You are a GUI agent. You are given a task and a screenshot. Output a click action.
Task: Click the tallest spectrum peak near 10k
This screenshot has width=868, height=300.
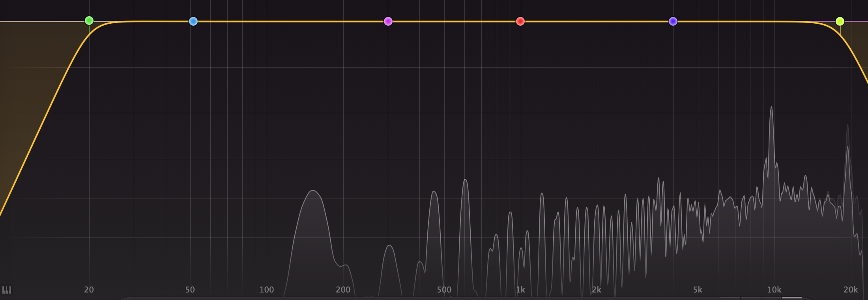pyautogui.click(x=771, y=109)
